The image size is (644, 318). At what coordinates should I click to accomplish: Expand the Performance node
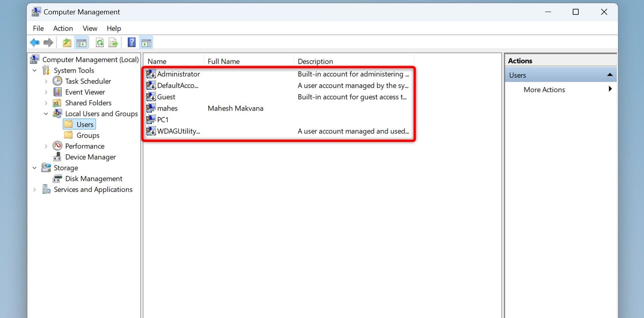[x=46, y=146]
